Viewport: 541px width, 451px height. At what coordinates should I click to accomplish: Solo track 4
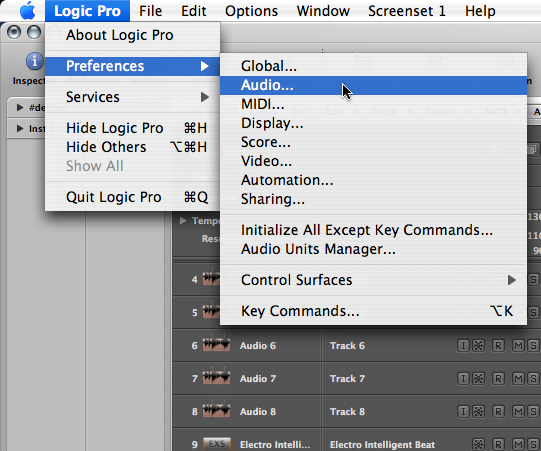(533, 279)
